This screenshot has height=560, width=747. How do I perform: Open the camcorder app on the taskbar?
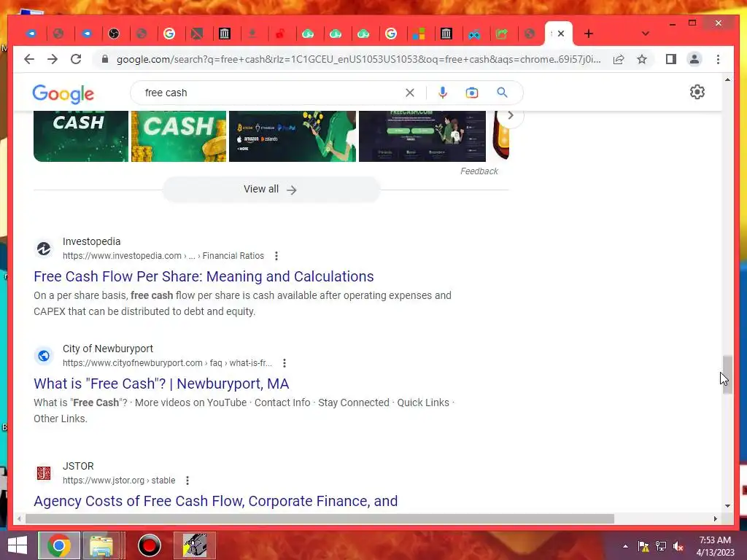point(195,545)
